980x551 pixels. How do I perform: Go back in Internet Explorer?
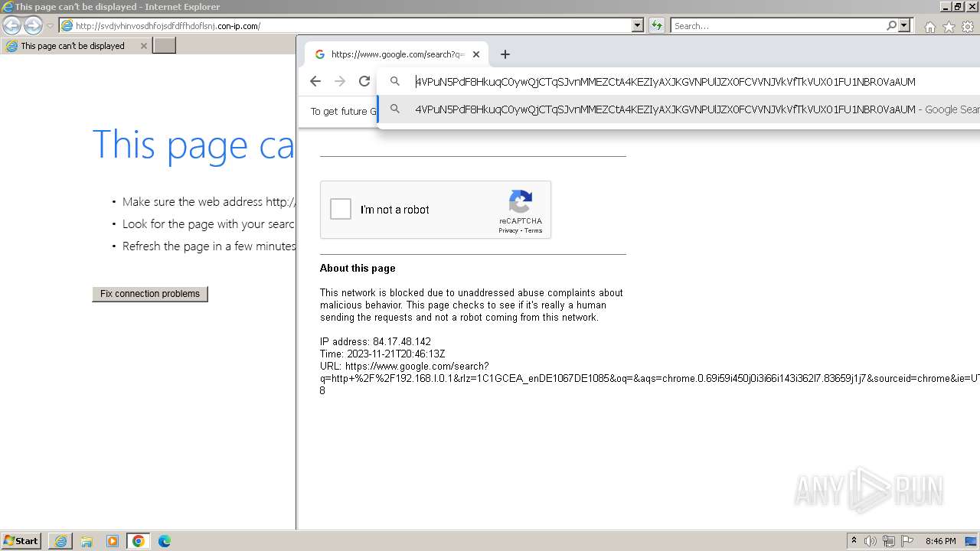pyautogui.click(x=11, y=25)
